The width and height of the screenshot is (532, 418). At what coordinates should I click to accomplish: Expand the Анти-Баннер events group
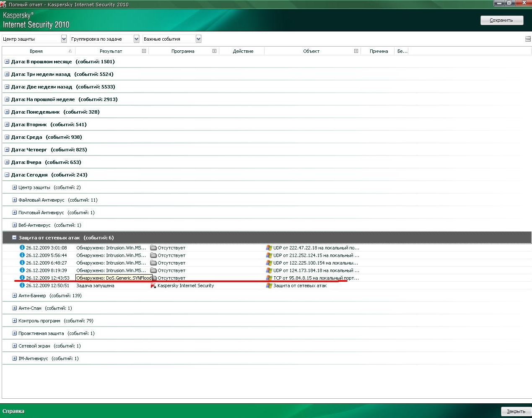tap(14, 296)
